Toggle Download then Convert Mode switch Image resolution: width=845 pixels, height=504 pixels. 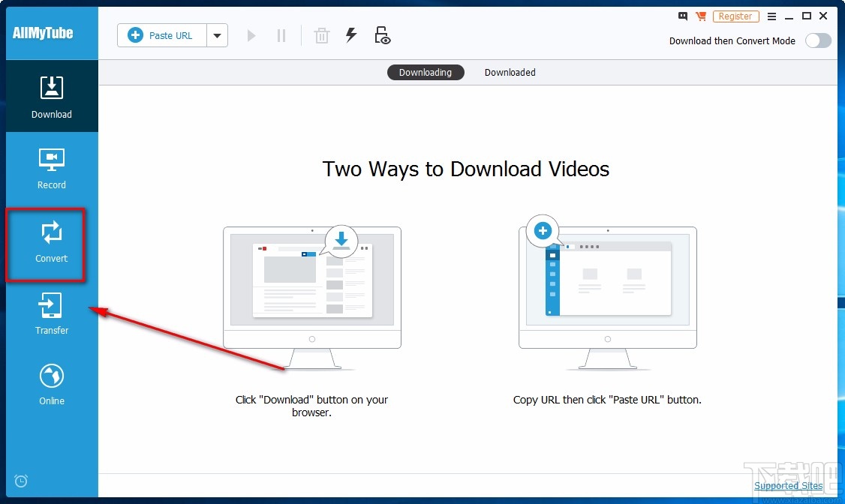(818, 41)
